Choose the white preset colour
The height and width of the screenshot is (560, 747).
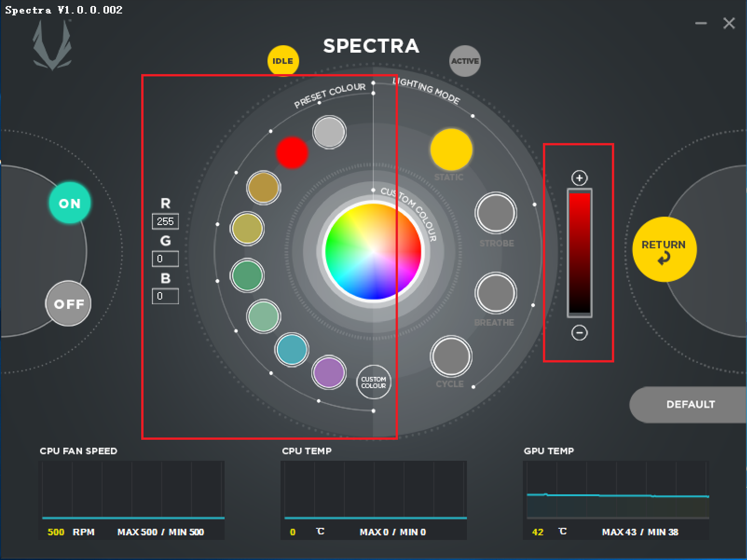point(329,132)
